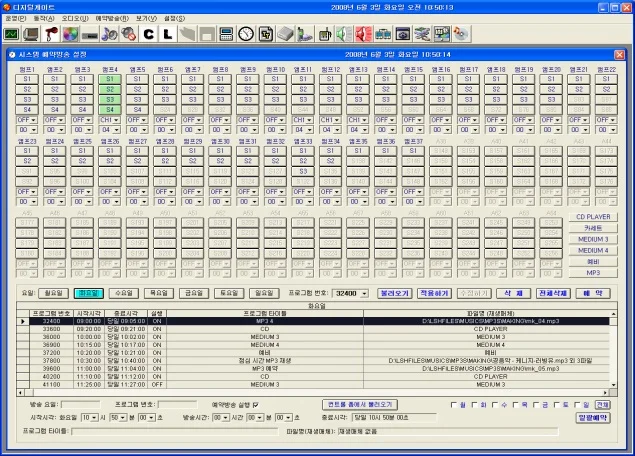The width and height of the screenshot is (635, 456).
Task: Click the gray disk drive toolbar icon
Action: coord(285,34)
